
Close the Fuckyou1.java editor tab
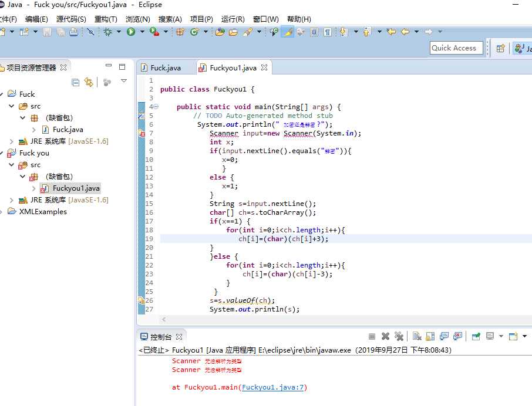coord(264,67)
